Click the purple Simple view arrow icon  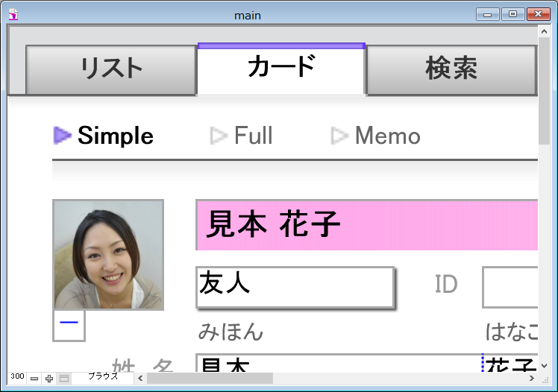(x=63, y=136)
